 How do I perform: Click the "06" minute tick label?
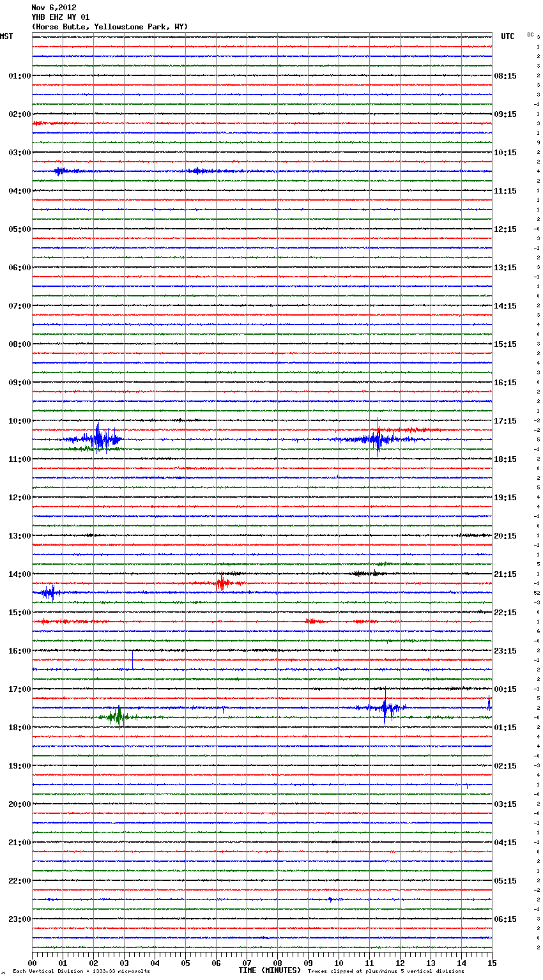pyautogui.click(x=216, y=963)
